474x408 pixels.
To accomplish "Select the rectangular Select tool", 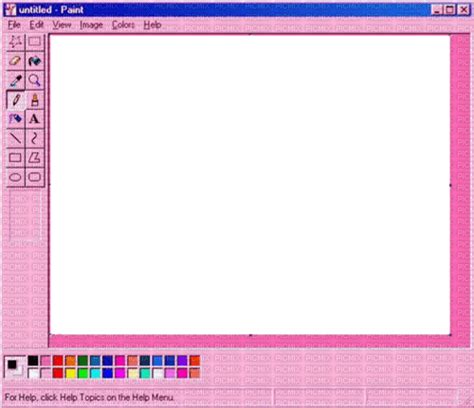I will point(35,42).
